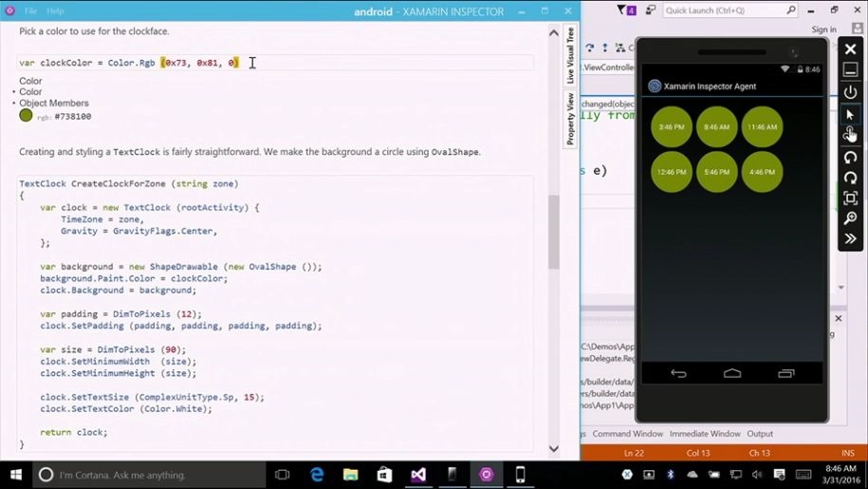Expand the Color object member entry
This screenshot has height=489, width=868.
point(30,92)
